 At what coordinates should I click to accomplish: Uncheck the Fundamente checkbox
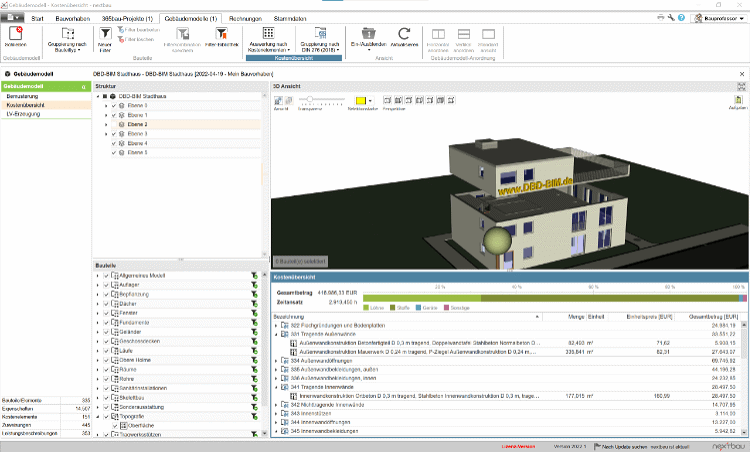point(107,323)
